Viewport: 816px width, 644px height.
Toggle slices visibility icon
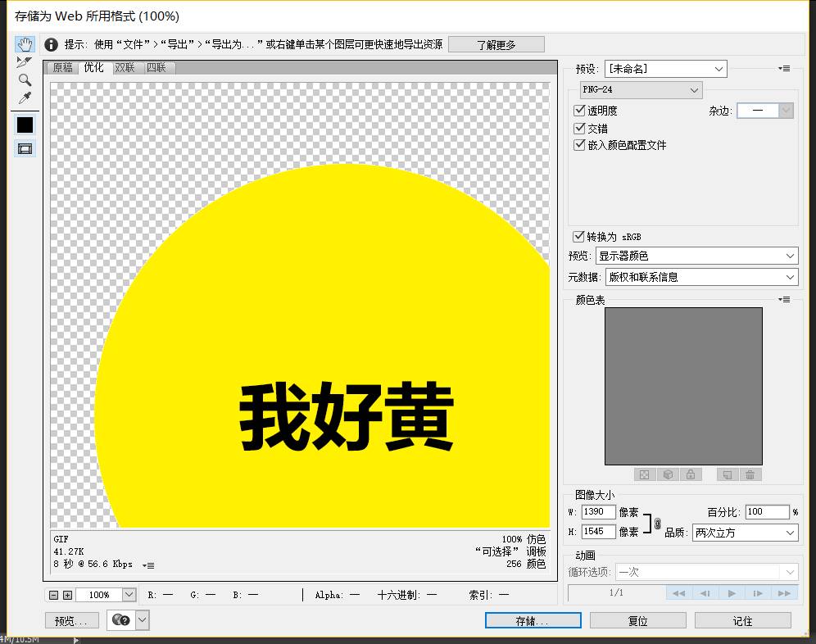pos(25,149)
